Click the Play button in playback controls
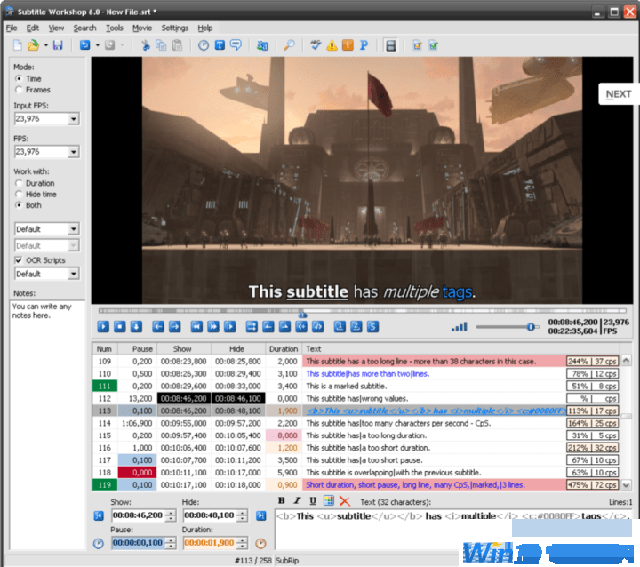This screenshot has height=567, width=640. pos(103,326)
